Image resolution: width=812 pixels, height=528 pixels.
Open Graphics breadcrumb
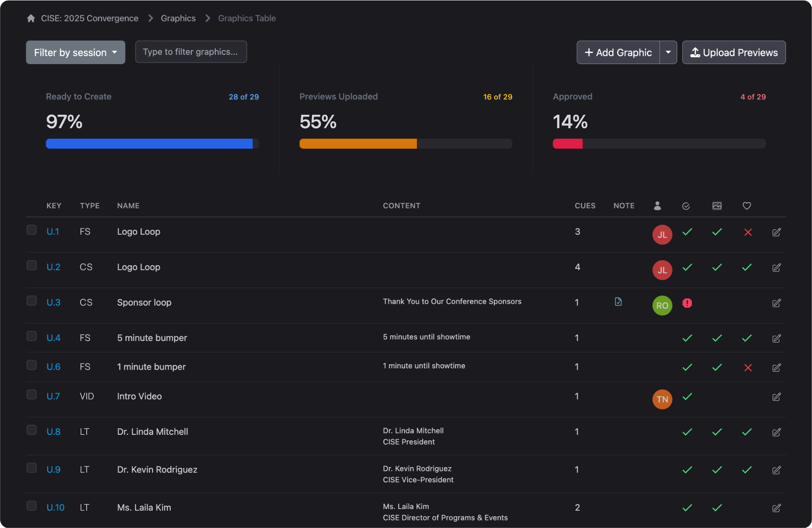(178, 18)
